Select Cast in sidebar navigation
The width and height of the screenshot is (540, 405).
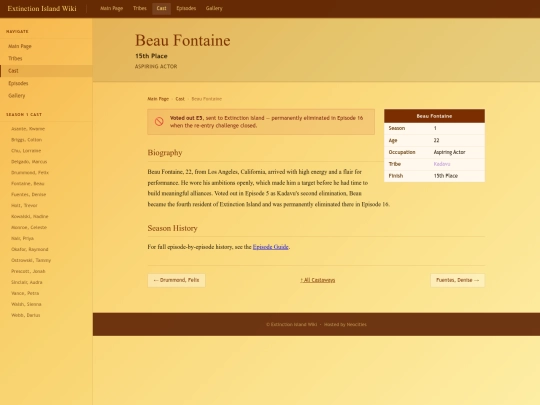point(46,71)
